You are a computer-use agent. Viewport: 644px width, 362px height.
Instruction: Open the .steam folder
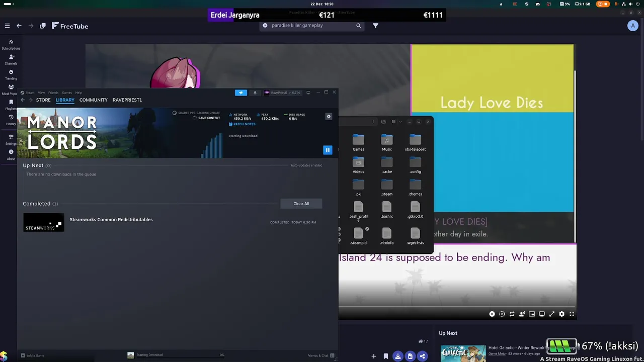point(386,188)
